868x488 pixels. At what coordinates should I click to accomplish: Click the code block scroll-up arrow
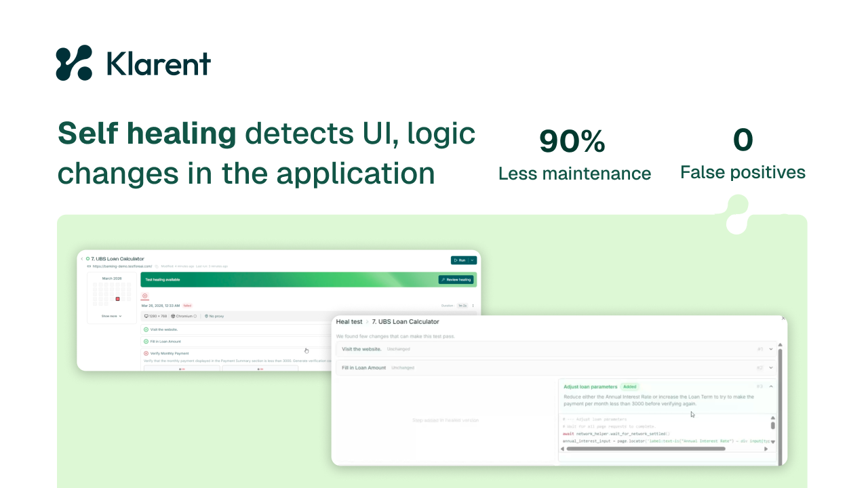[773, 419]
